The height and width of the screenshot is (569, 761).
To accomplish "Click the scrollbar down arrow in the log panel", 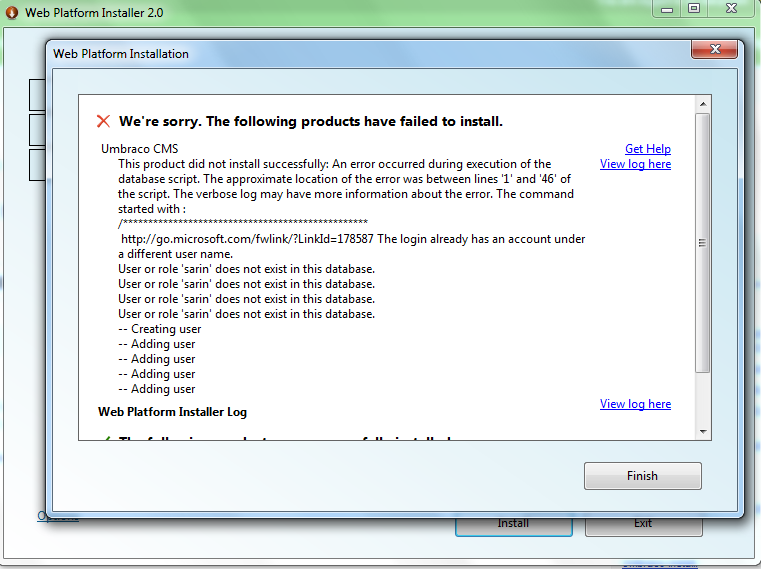I will [703, 432].
